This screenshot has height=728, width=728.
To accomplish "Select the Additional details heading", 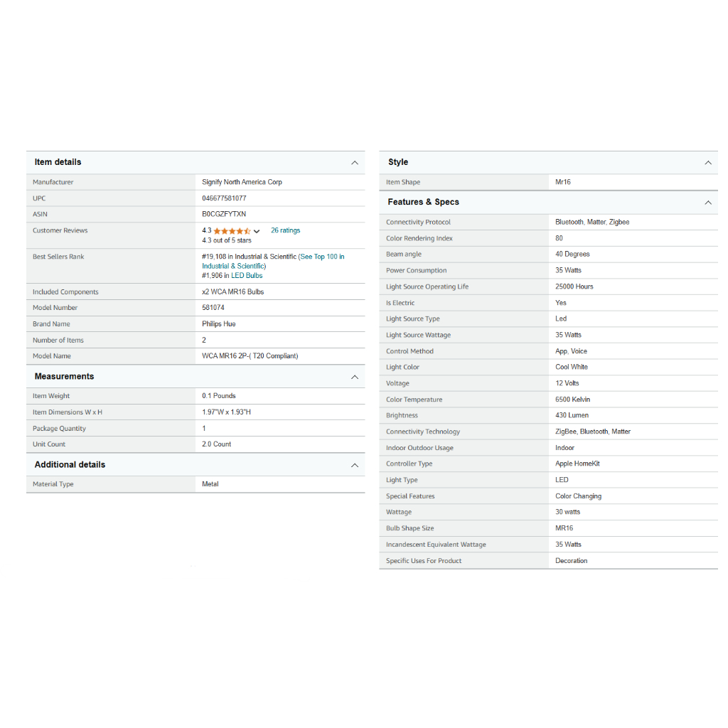I will coord(70,464).
